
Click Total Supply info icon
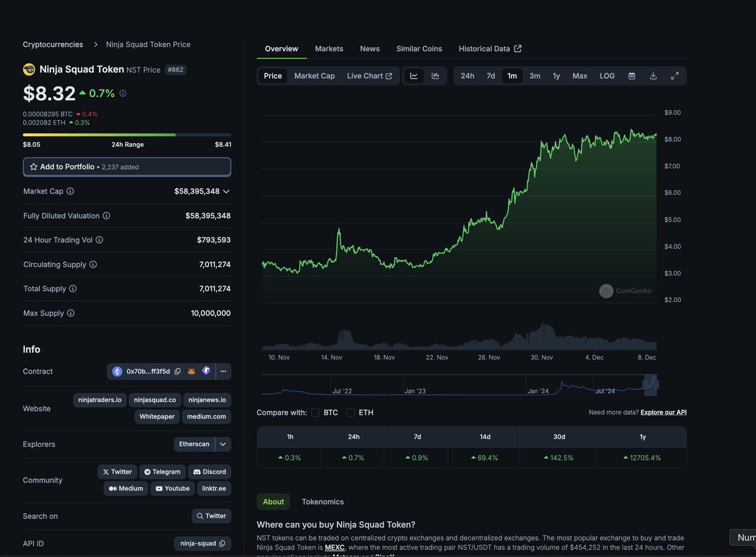coord(73,289)
